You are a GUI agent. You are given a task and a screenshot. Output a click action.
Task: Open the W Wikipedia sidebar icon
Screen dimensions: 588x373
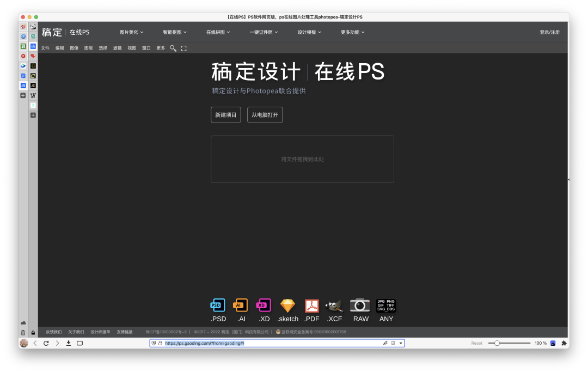(33, 95)
